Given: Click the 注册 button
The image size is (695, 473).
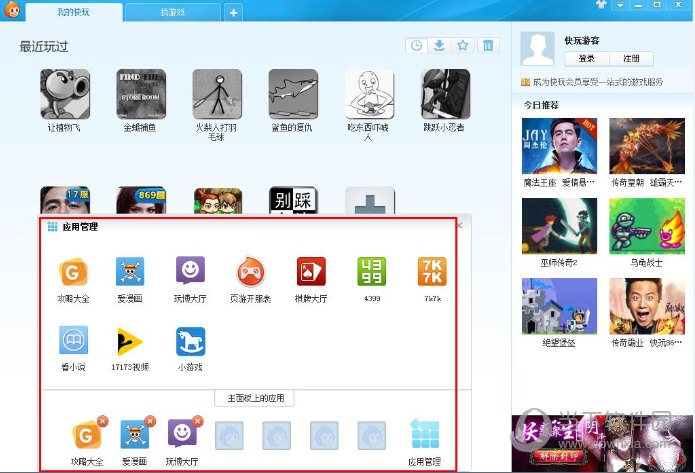Looking at the screenshot, I should coord(631,59).
